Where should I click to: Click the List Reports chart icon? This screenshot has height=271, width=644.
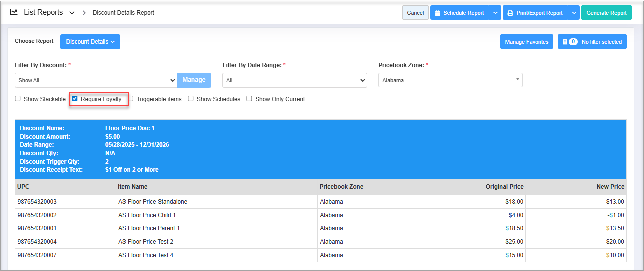tap(14, 12)
